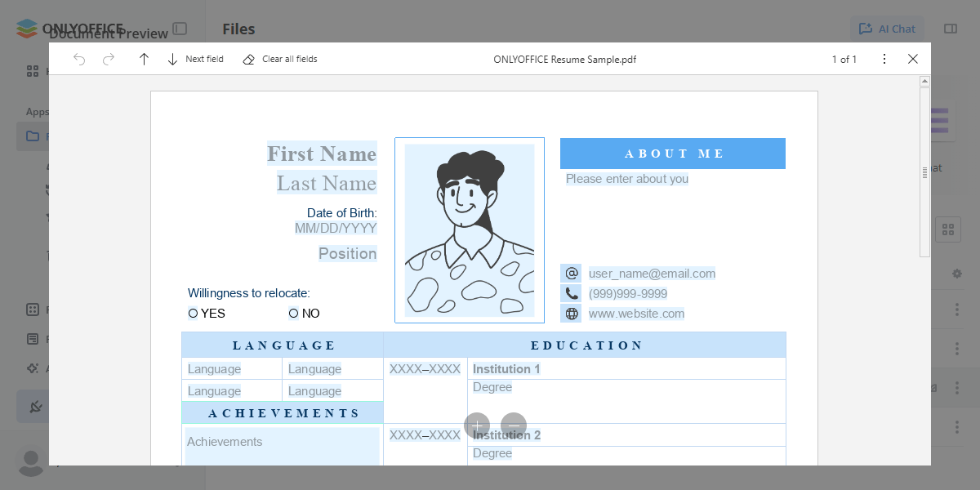
Task: Close the document preview
Action: (x=913, y=59)
